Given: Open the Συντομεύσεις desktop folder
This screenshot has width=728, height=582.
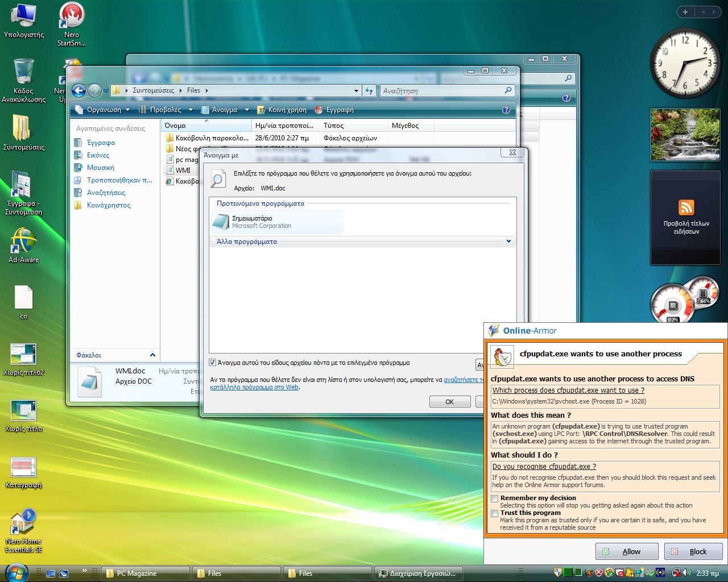Looking at the screenshot, I should point(23,132).
